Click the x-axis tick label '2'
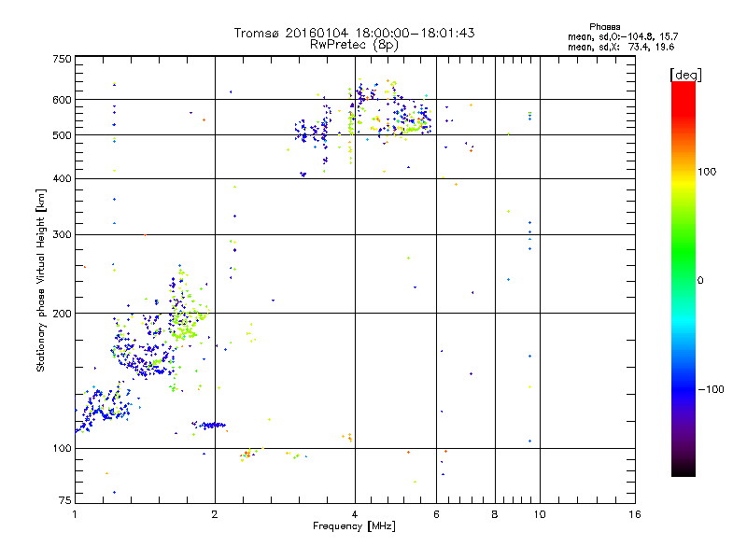This screenshot has width=747, height=560. pyautogui.click(x=215, y=514)
